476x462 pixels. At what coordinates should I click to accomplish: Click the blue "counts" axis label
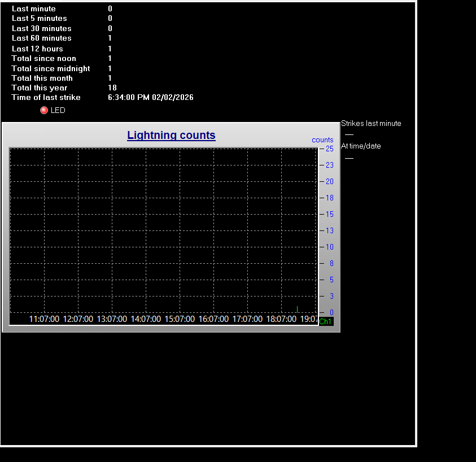tap(322, 140)
